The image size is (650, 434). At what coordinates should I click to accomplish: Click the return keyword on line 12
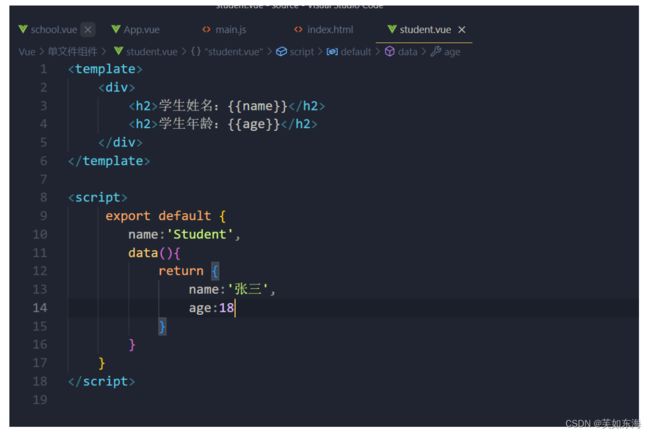[181, 271]
